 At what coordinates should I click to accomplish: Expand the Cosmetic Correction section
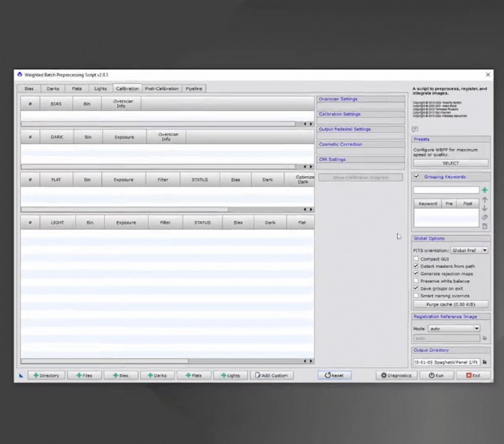click(360, 144)
